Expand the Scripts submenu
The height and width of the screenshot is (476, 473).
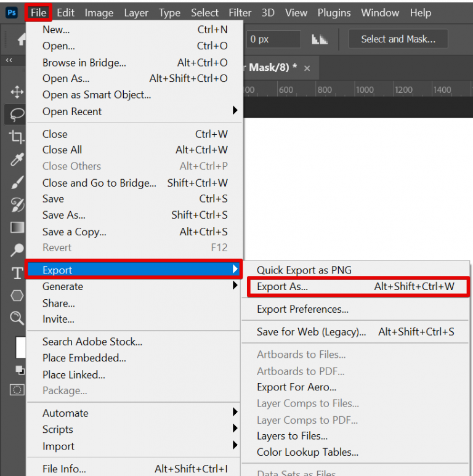coord(134,429)
